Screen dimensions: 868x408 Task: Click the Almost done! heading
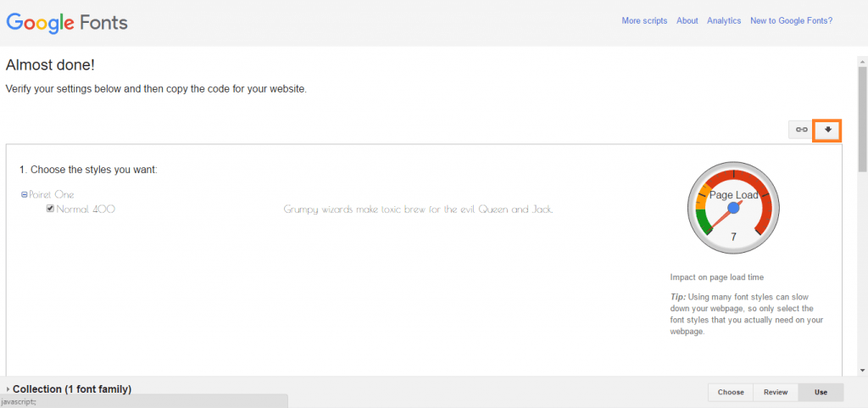tap(50, 65)
